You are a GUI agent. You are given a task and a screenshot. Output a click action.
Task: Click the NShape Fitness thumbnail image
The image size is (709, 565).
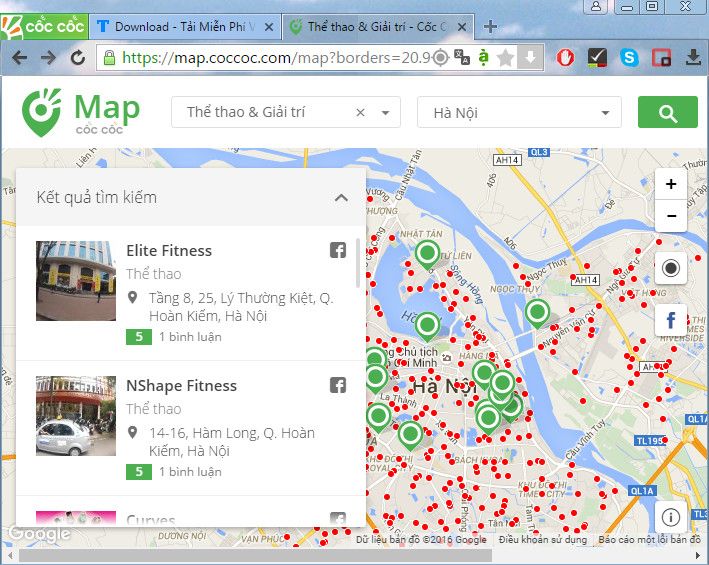pyautogui.click(x=76, y=416)
